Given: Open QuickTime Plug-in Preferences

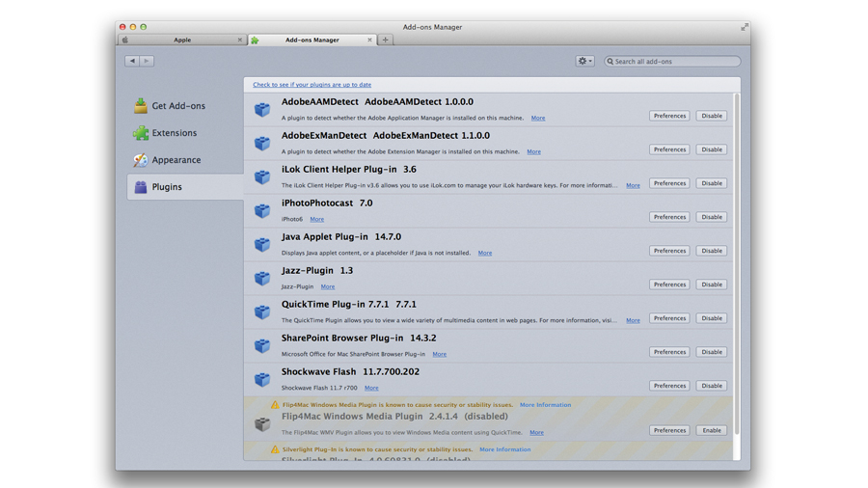Looking at the screenshot, I should tap(669, 318).
